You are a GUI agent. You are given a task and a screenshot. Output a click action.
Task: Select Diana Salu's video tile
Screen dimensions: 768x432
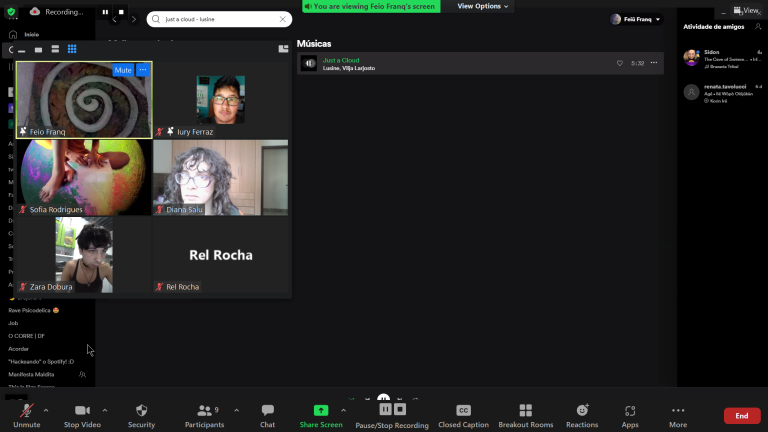[220, 177]
